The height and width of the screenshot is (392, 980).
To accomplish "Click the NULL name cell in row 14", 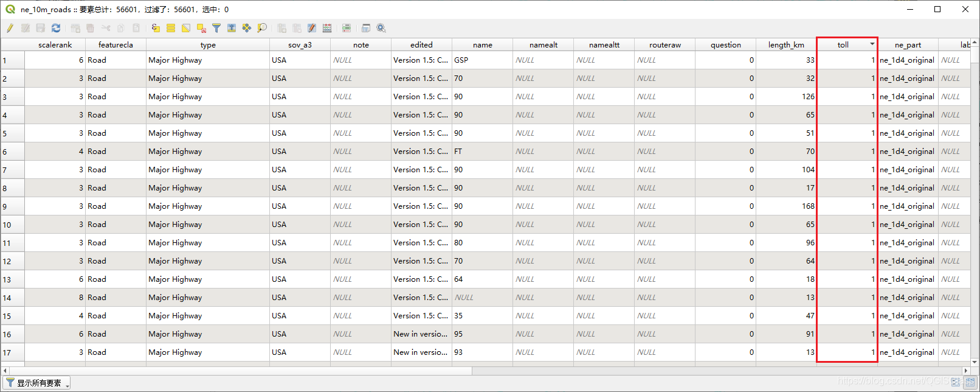I will click(x=483, y=298).
